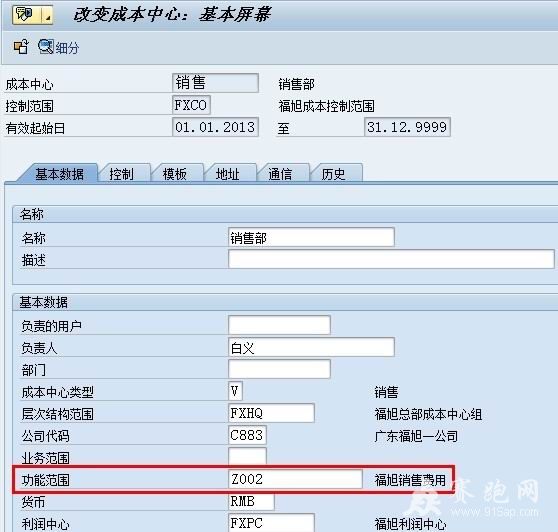Click the 名称 field containing 销售部
Viewport: 558px width, 532px height.
311,237
